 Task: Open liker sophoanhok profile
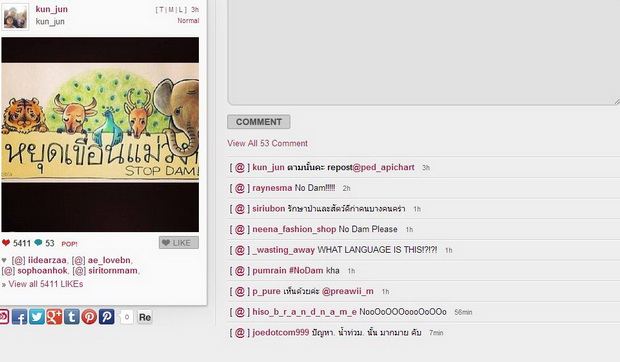(42, 271)
